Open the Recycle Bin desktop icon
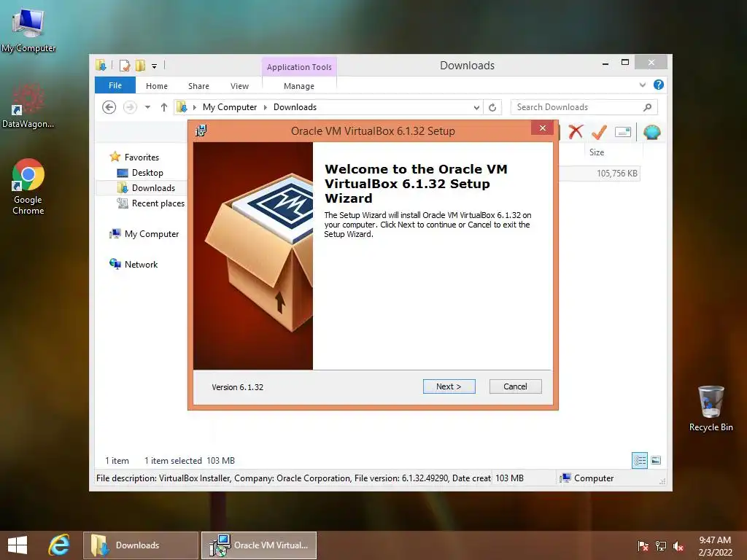The width and height of the screenshot is (747, 560). tap(711, 408)
